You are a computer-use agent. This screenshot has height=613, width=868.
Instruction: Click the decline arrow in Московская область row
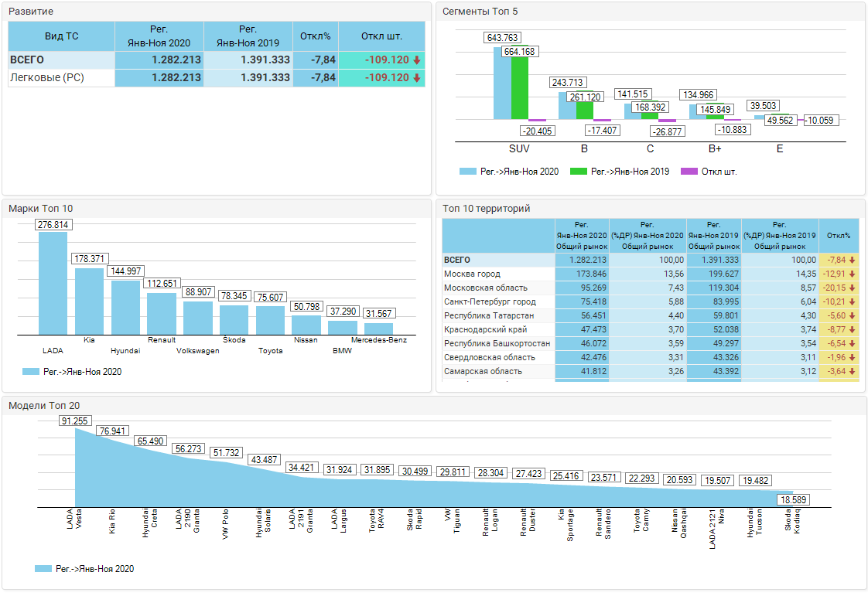click(x=853, y=288)
